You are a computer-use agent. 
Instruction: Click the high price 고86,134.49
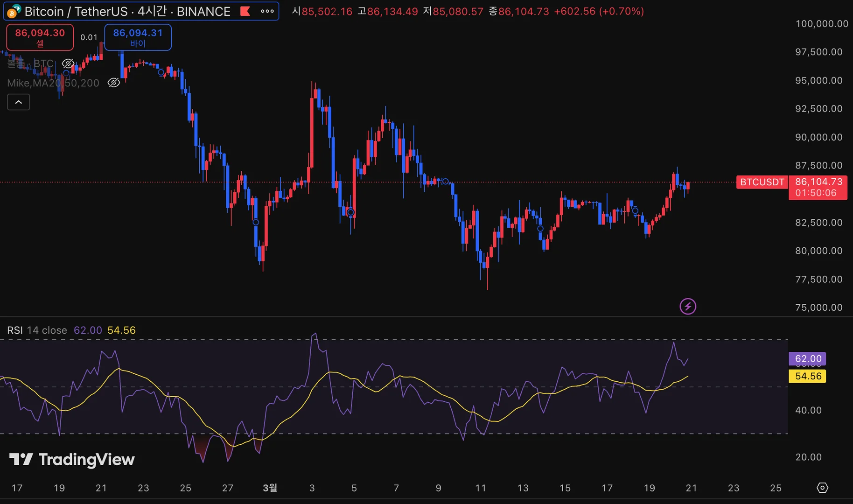pyautogui.click(x=387, y=11)
